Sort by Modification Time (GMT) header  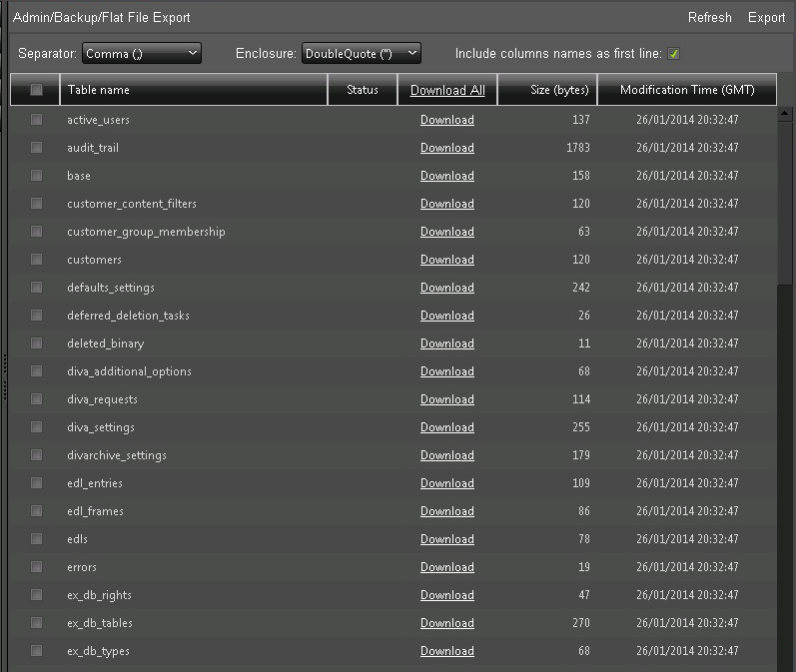pyautogui.click(x=687, y=89)
